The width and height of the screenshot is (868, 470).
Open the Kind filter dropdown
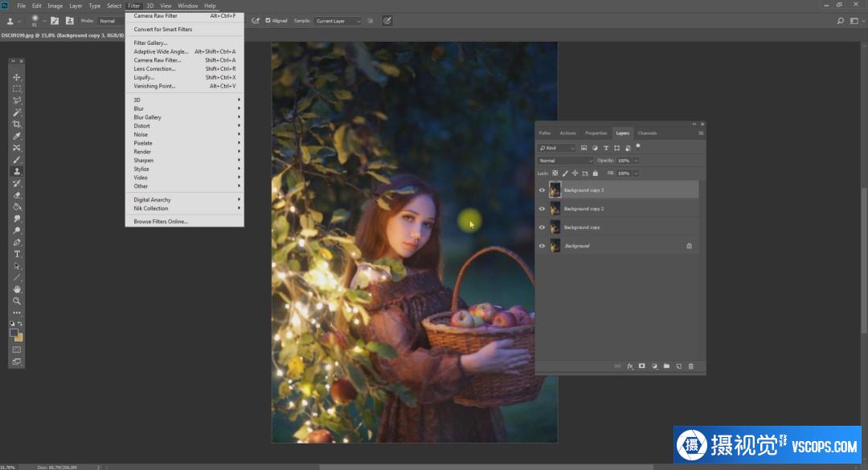pos(556,148)
